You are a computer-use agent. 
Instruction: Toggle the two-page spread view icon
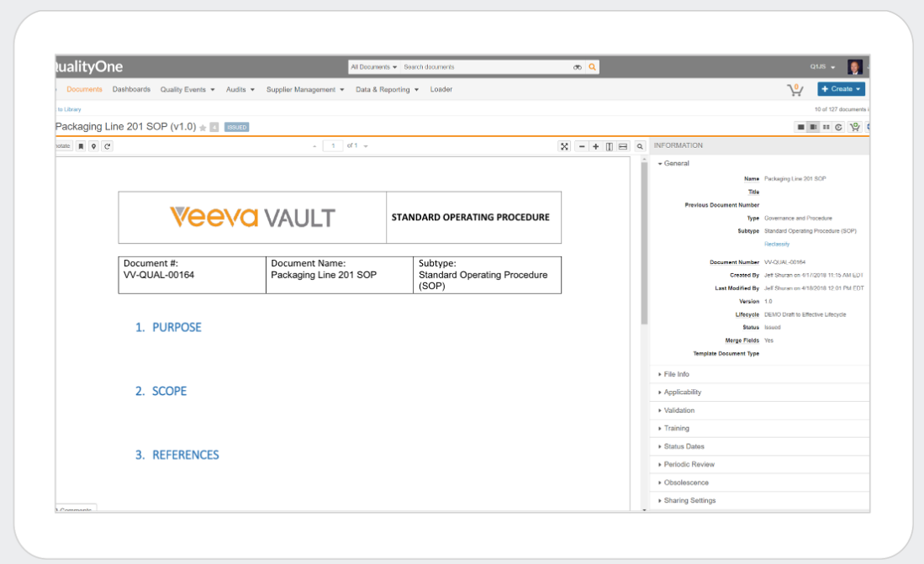coord(607,145)
